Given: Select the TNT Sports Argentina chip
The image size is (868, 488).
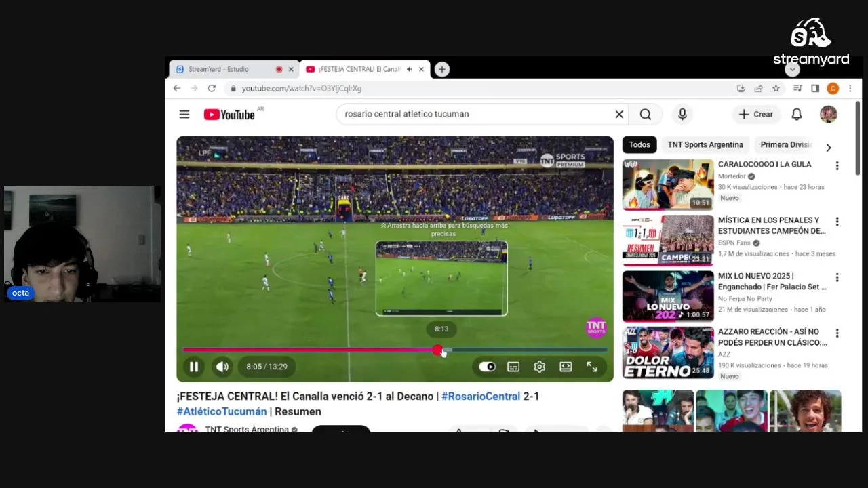Looking at the screenshot, I should 705,144.
